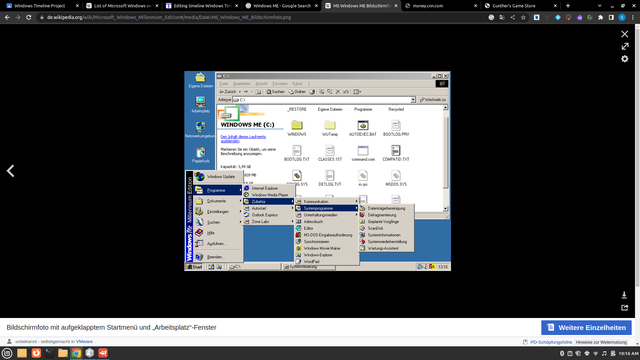Reload the current page
Viewport: 640px width, 360px height.
(x=29, y=18)
